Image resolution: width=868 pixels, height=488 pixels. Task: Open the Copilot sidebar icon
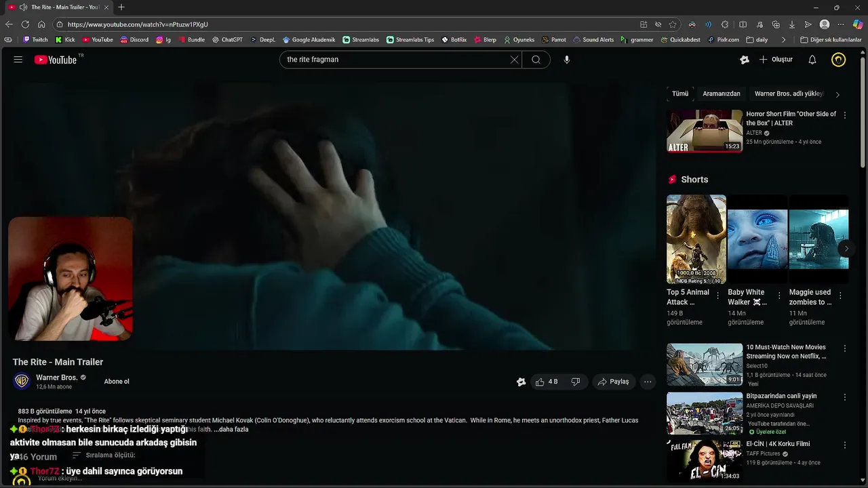pyautogui.click(x=858, y=24)
